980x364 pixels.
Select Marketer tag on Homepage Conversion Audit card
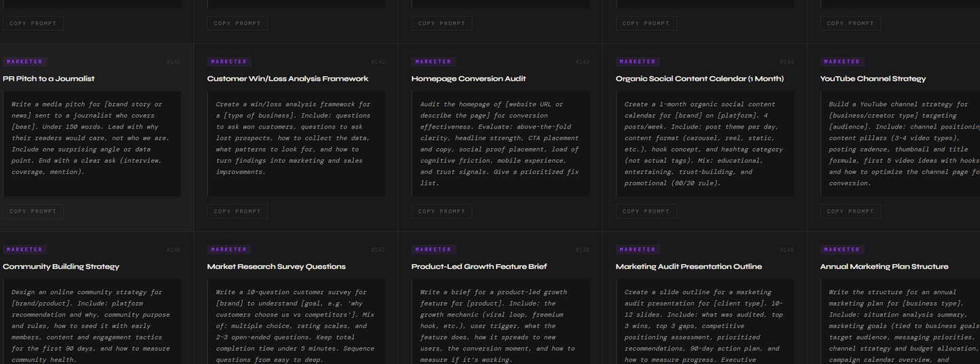[433, 62]
